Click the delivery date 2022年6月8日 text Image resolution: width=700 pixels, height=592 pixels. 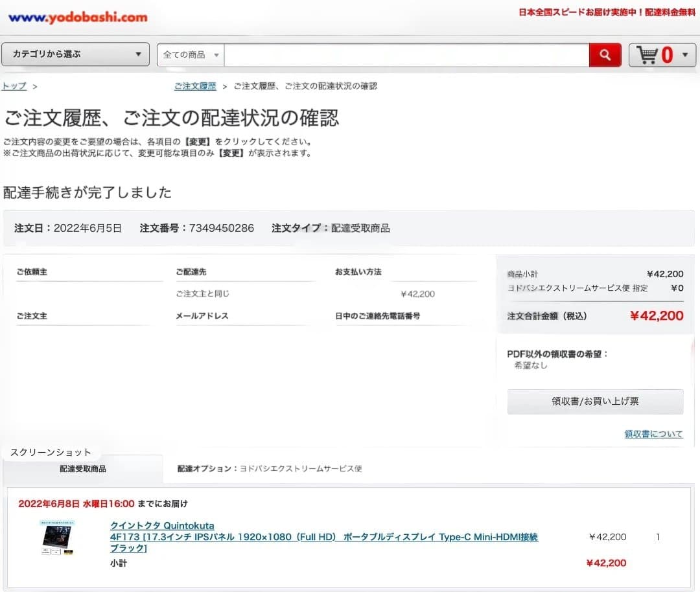pos(76,504)
